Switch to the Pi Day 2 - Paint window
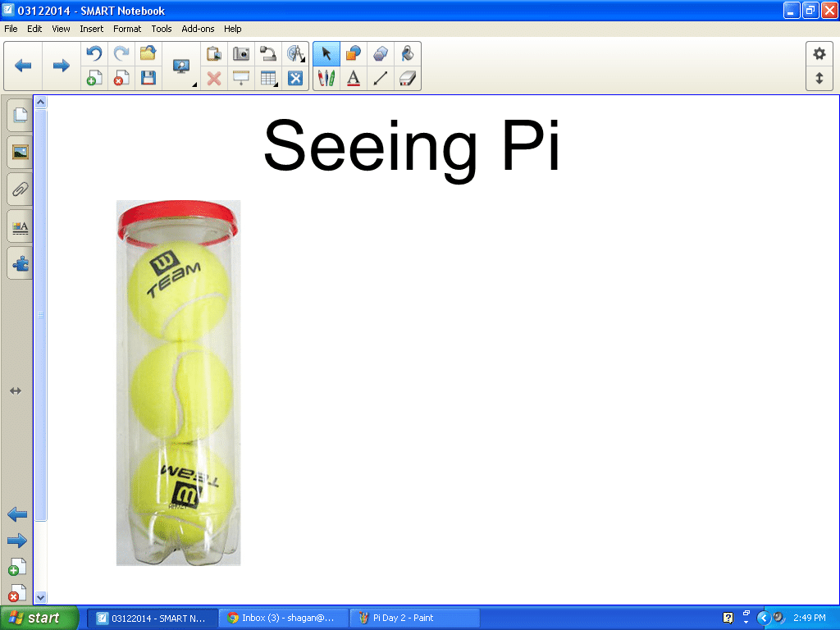840x630 pixels. [x=415, y=619]
